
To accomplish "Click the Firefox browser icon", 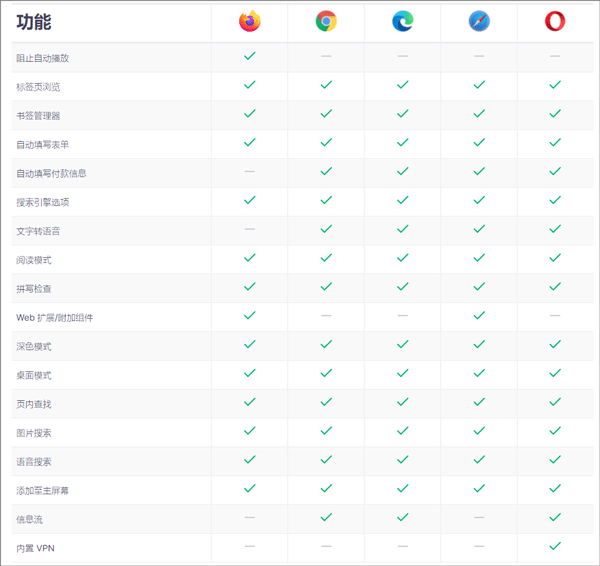I will click(249, 21).
